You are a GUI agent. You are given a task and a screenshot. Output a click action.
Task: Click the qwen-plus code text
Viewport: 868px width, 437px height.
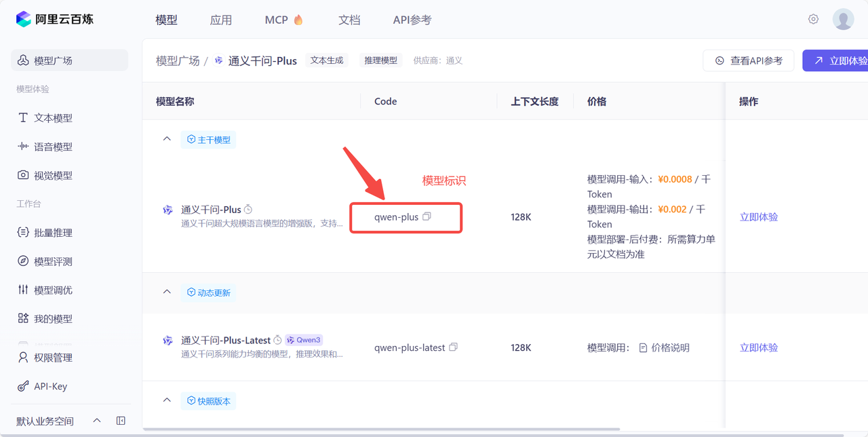tap(396, 217)
